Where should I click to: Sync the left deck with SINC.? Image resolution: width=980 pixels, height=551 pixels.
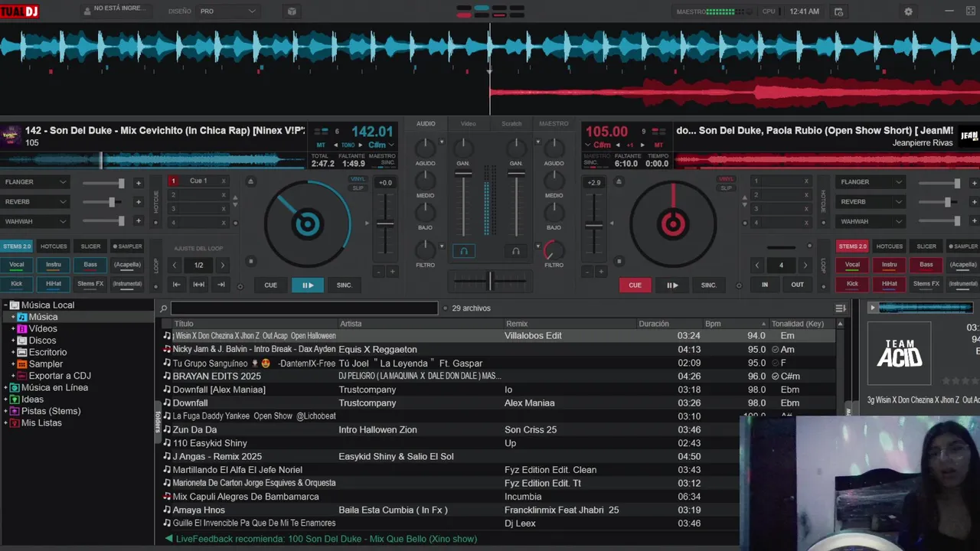pyautogui.click(x=345, y=285)
